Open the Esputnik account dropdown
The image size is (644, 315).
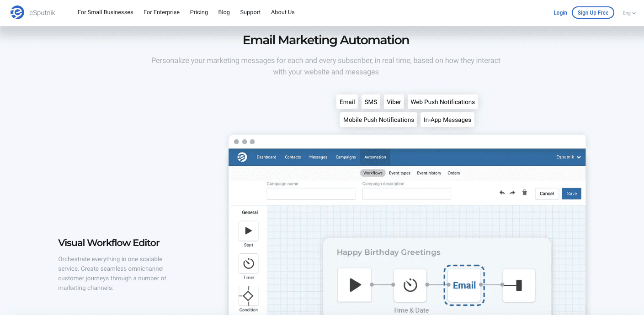pos(569,157)
